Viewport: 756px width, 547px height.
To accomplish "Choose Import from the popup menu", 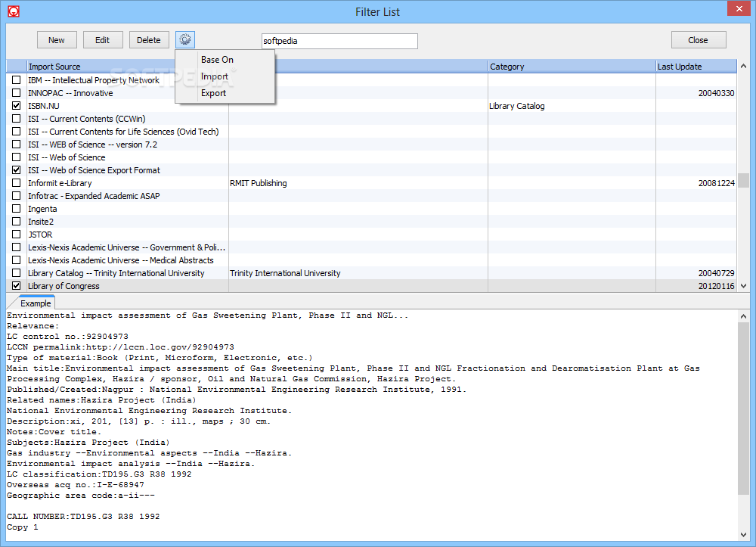I will point(215,76).
